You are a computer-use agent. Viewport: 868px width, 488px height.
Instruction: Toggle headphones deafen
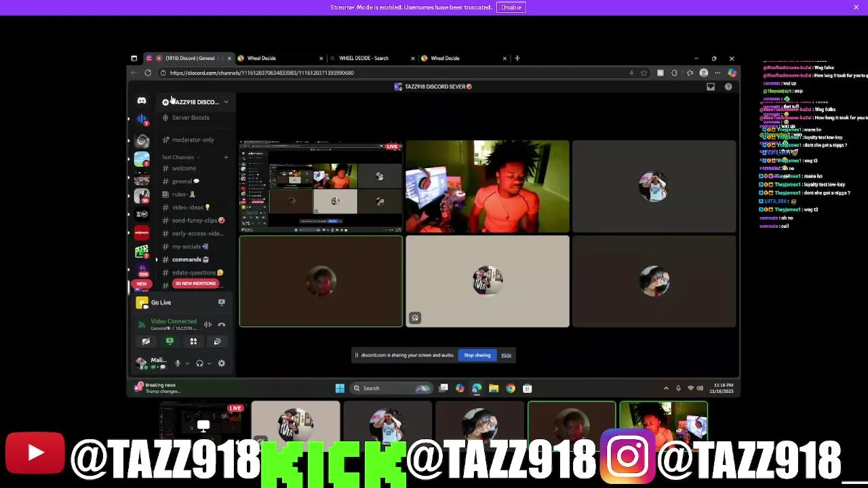point(199,363)
